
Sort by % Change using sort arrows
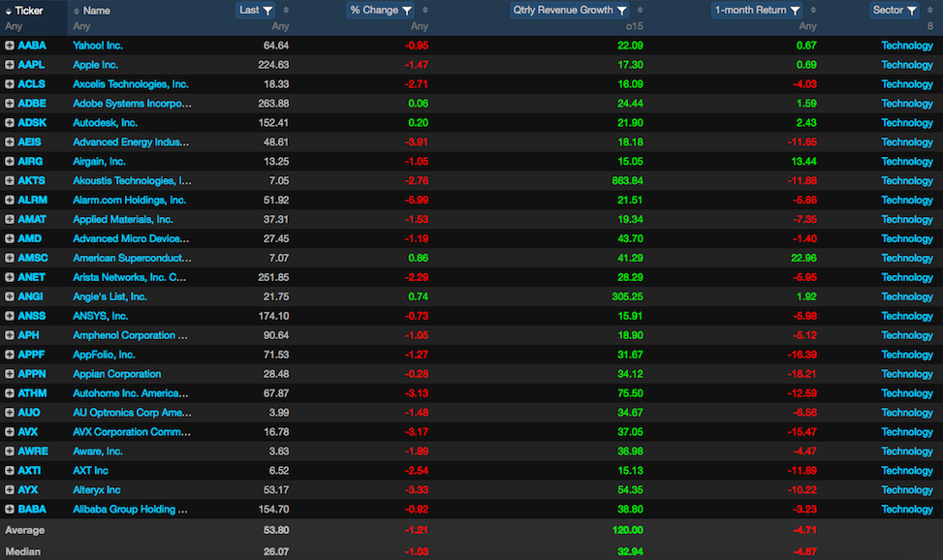(425, 11)
